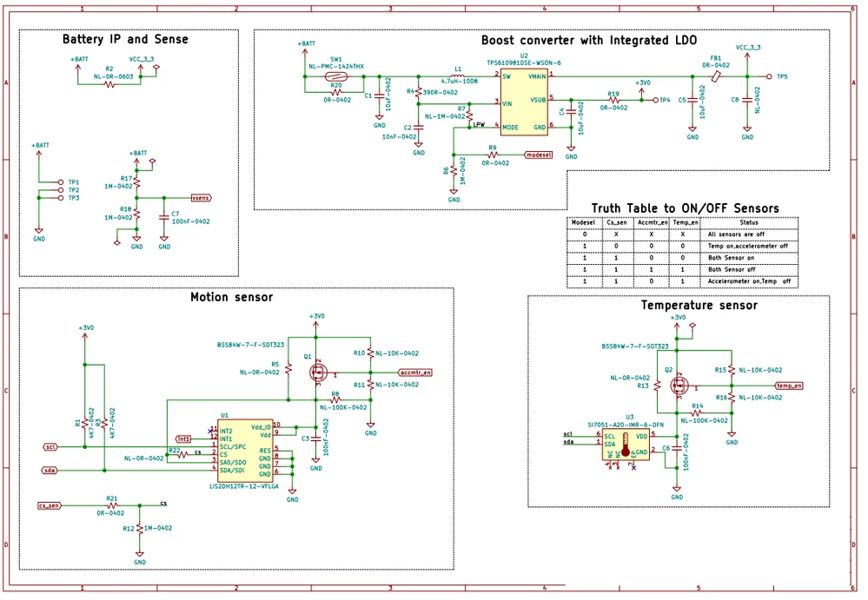Select the U3 SI7051 temperature sensor symbol
This screenshot has height=600, width=868.
tap(626, 444)
